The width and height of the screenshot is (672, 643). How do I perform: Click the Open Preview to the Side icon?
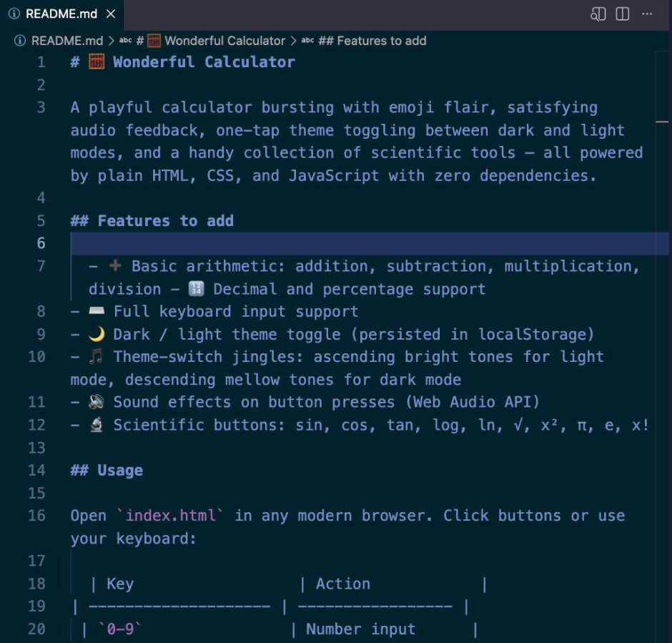point(598,14)
